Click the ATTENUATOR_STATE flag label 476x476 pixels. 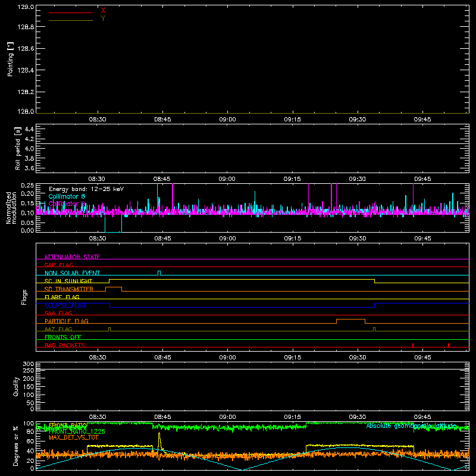click(x=72, y=257)
